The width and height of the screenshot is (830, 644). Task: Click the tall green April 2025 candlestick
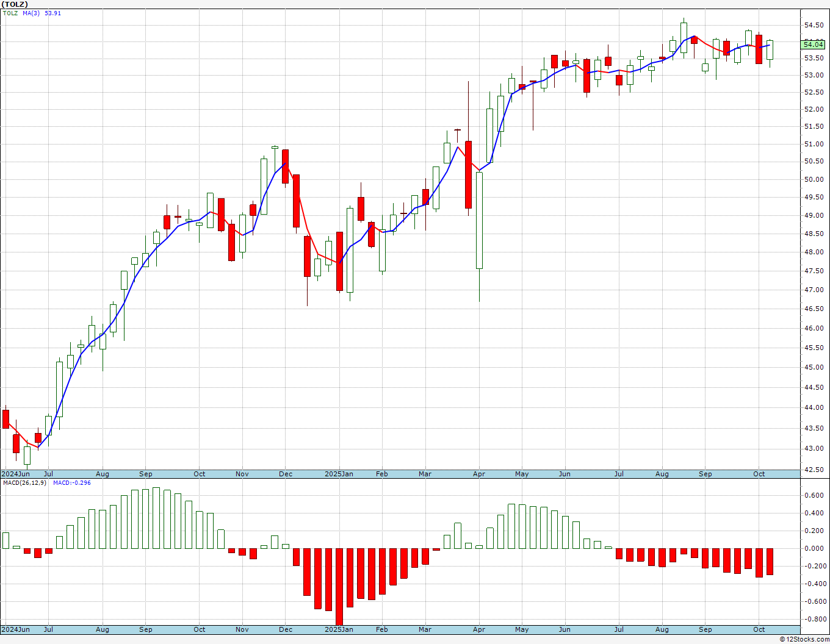click(480, 220)
